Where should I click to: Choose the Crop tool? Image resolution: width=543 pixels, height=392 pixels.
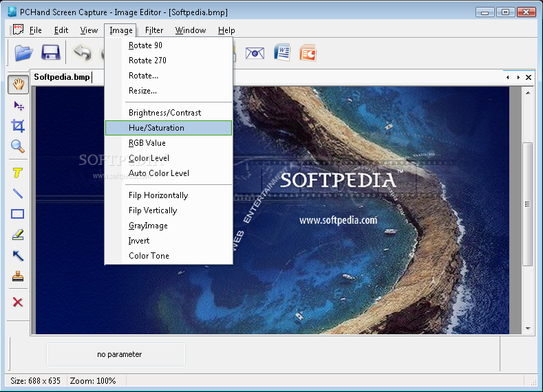[18, 126]
